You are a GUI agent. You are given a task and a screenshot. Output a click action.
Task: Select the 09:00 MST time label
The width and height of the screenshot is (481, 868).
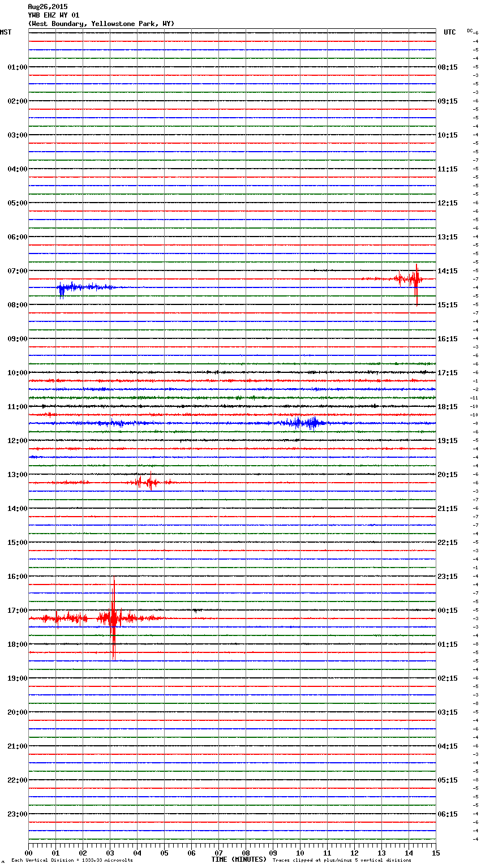coord(17,339)
